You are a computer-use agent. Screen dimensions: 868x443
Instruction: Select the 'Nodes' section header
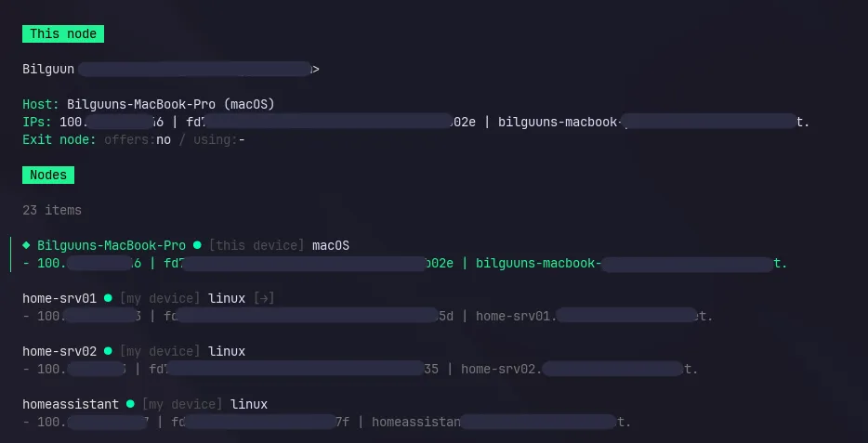click(x=48, y=175)
